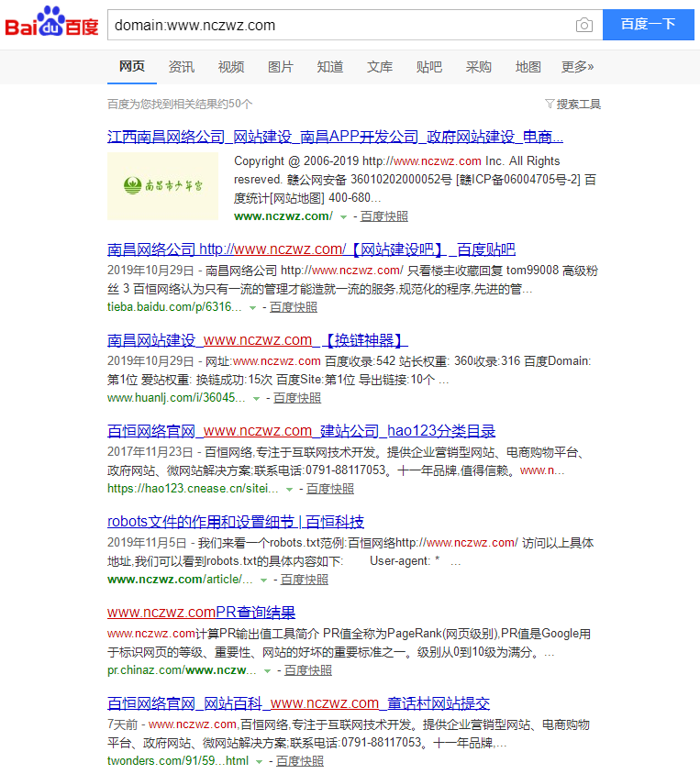Click green URL www.nczwz.com/ under first result
This screenshot has width=700, height=774.
(283, 216)
